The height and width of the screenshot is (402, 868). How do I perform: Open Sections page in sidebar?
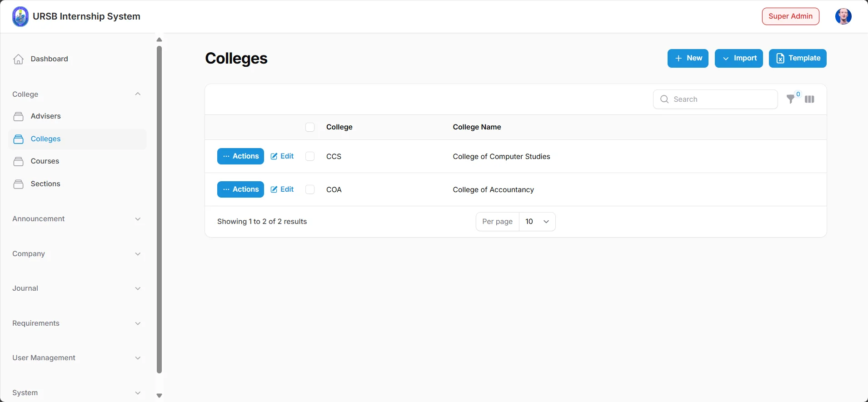point(77,184)
